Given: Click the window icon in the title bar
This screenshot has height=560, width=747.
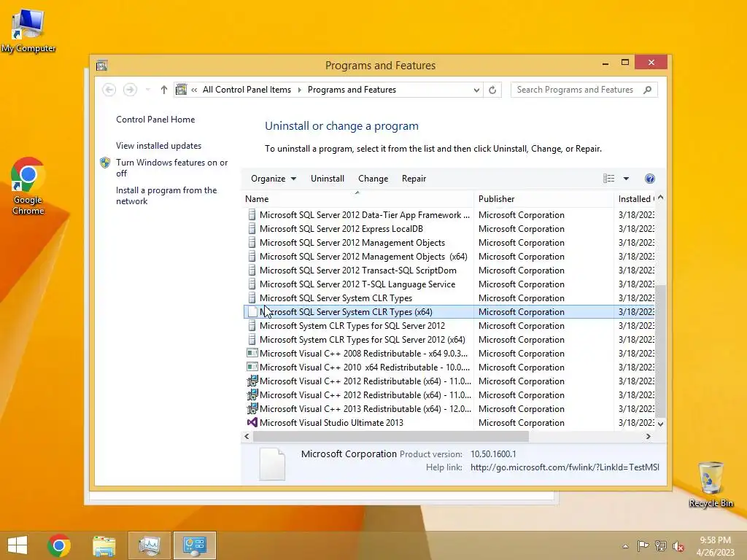Looking at the screenshot, I should [x=101, y=65].
